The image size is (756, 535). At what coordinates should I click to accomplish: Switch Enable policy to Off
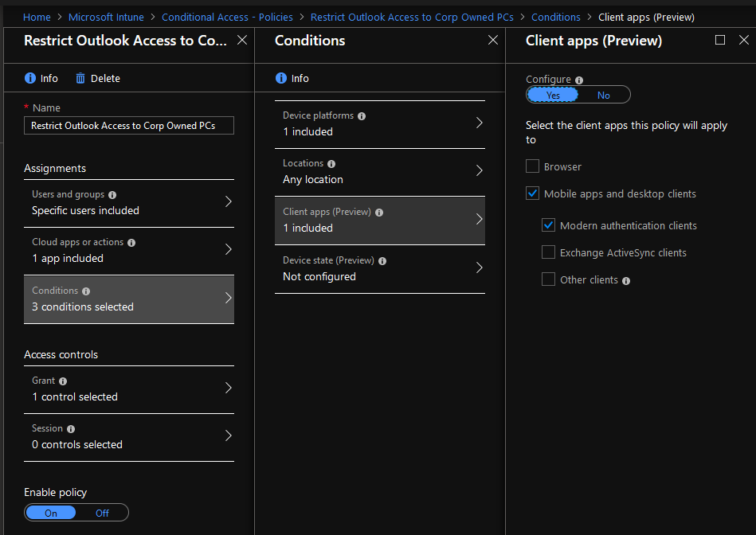pos(102,513)
